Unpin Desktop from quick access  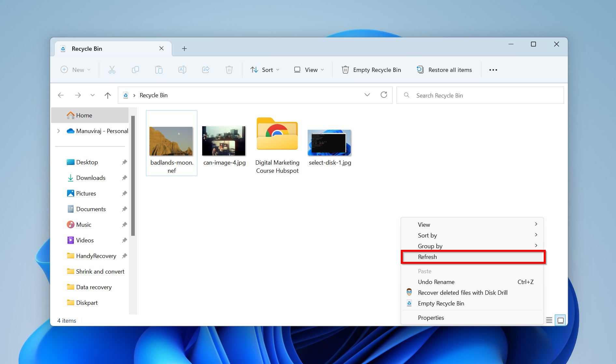(124, 162)
